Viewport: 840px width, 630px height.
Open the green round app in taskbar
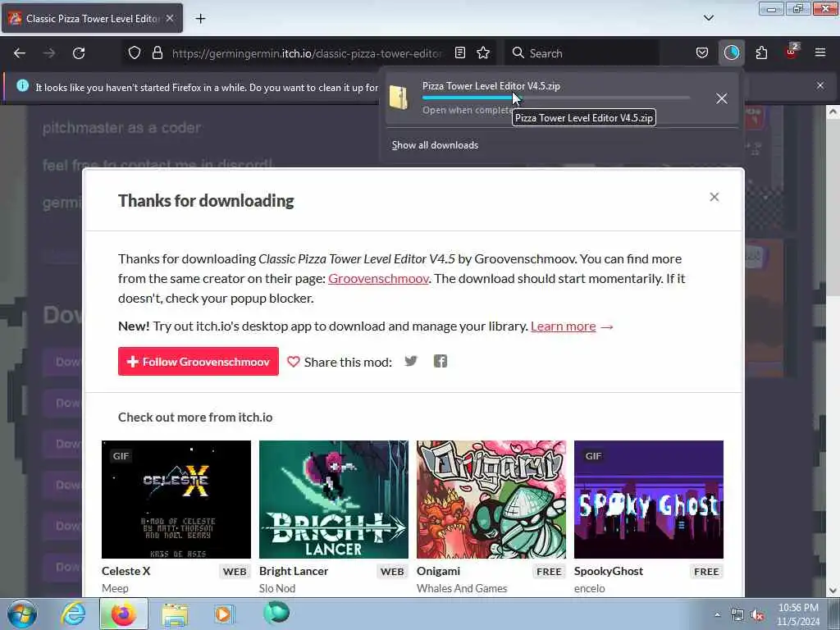276,613
